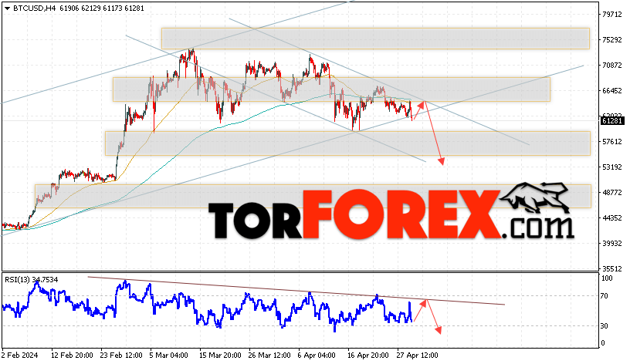
Task: Click the 35512 price axis label
Action: 612,269
